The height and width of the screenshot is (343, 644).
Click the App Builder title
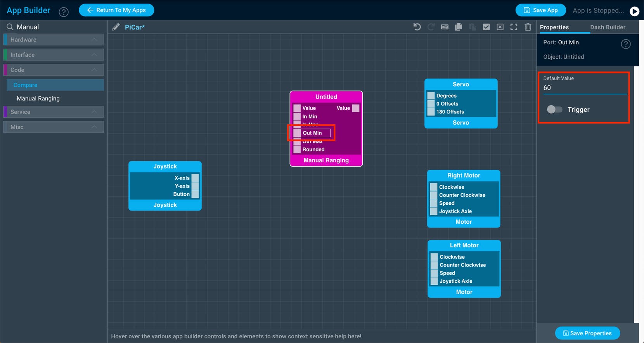tap(28, 10)
